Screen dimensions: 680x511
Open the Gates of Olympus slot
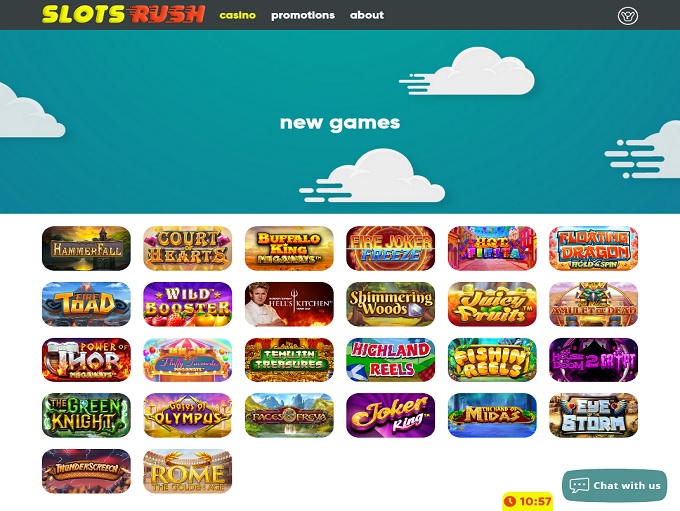pyautogui.click(x=188, y=415)
